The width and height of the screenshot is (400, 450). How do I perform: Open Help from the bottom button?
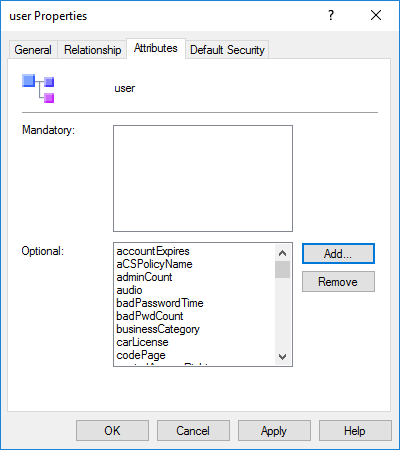tap(355, 431)
